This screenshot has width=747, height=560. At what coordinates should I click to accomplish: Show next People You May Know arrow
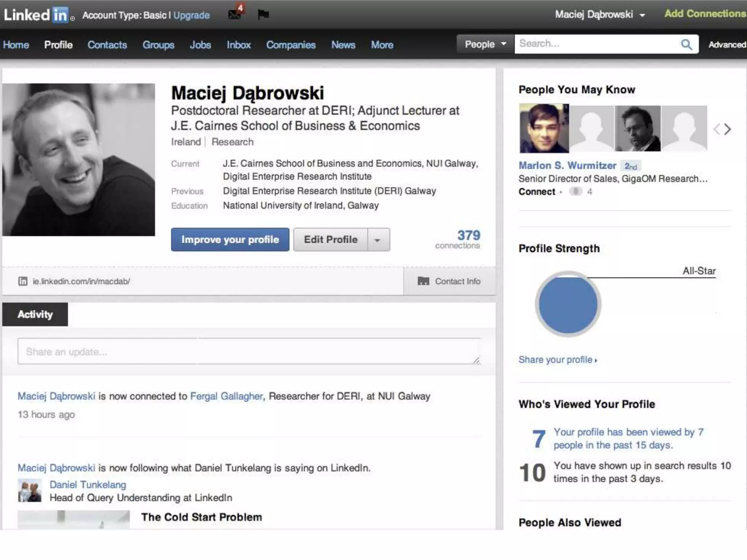point(728,129)
